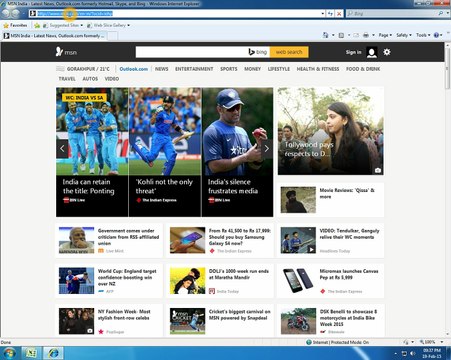Click Internet Explorer taskbar icon
This screenshot has height=360, width=451.
[x=53, y=353]
